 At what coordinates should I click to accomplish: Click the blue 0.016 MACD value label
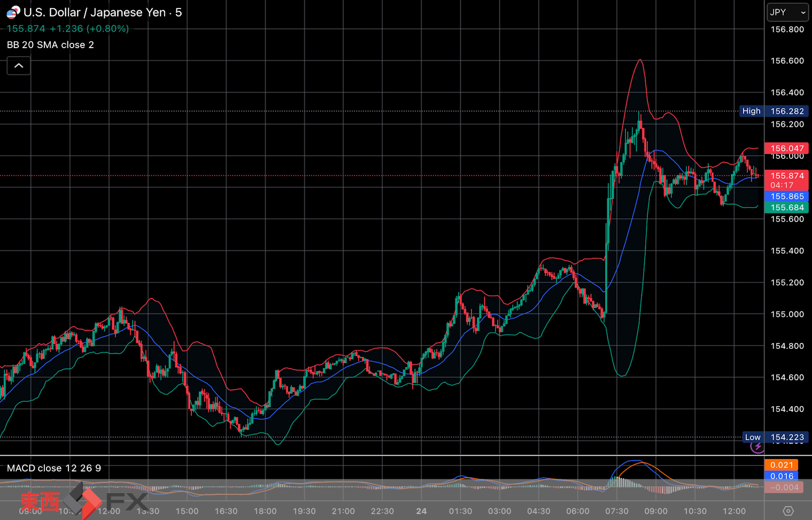point(781,476)
